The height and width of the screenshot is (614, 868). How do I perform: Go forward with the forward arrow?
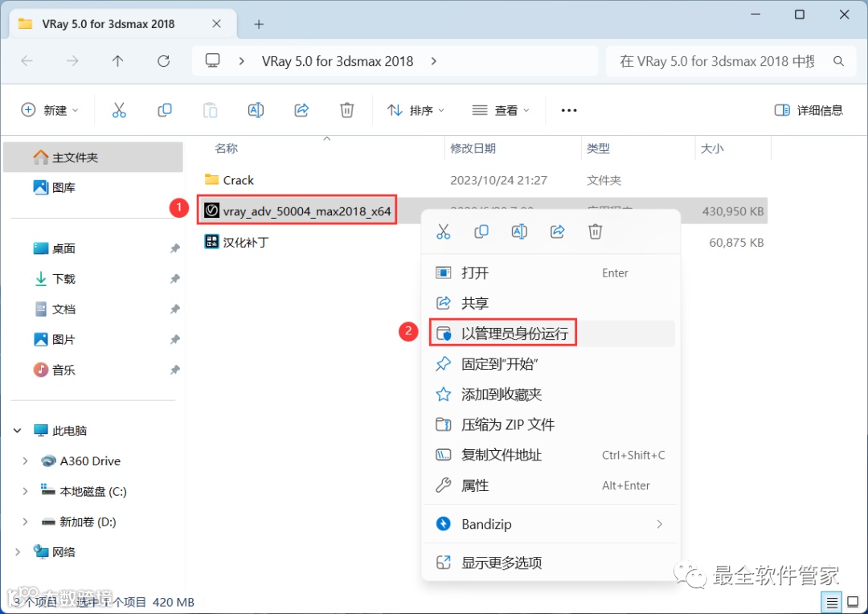72,61
